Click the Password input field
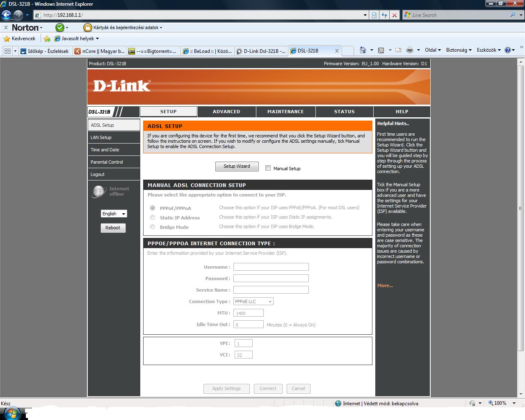525x420 pixels. click(x=271, y=278)
